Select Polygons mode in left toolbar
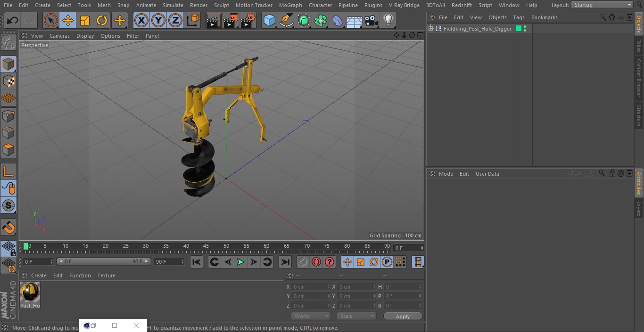The width and height of the screenshot is (644, 332). pyautogui.click(x=8, y=150)
